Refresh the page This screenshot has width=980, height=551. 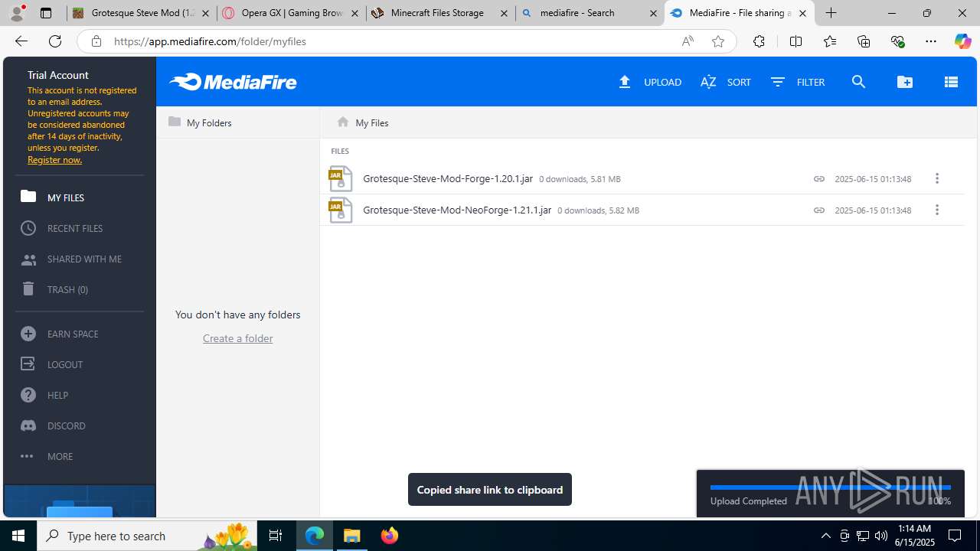(x=55, y=41)
